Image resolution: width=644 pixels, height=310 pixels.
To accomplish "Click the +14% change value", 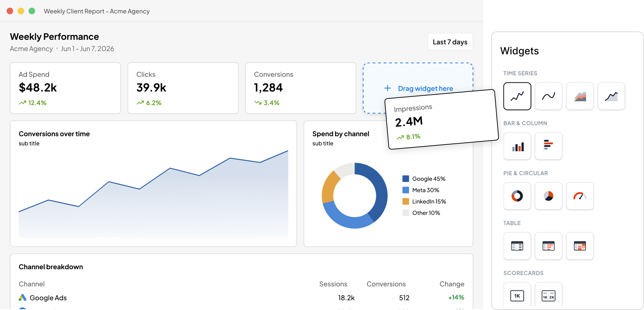I will coord(456,297).
